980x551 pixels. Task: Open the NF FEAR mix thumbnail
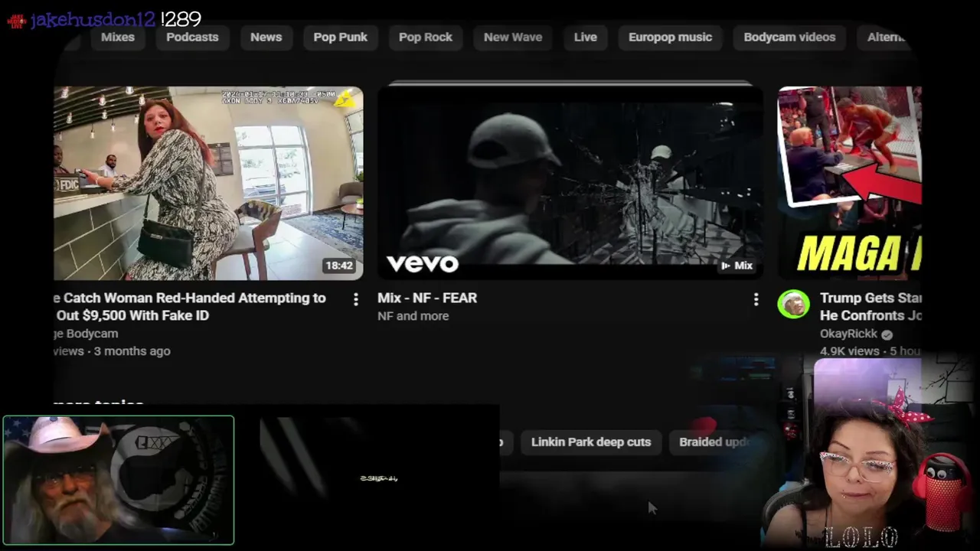coord(570,183)
